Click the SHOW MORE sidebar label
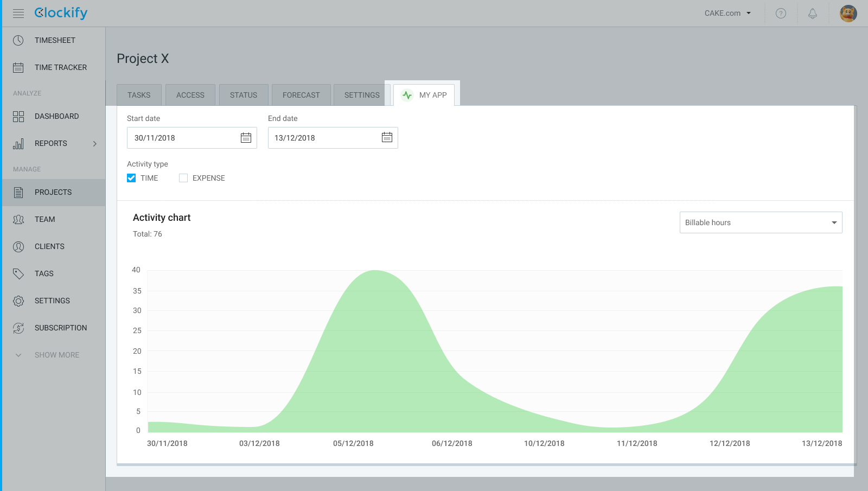 57,355
